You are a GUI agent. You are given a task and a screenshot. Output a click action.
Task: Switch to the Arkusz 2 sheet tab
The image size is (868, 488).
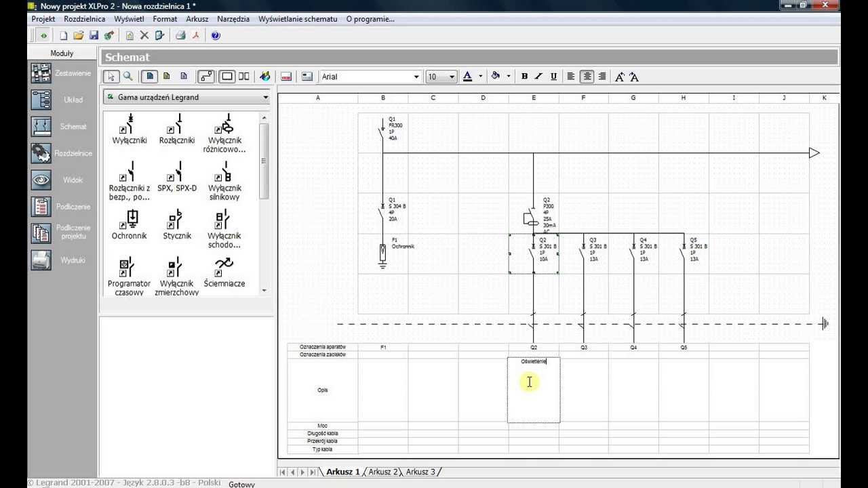(x=383, y=472)
